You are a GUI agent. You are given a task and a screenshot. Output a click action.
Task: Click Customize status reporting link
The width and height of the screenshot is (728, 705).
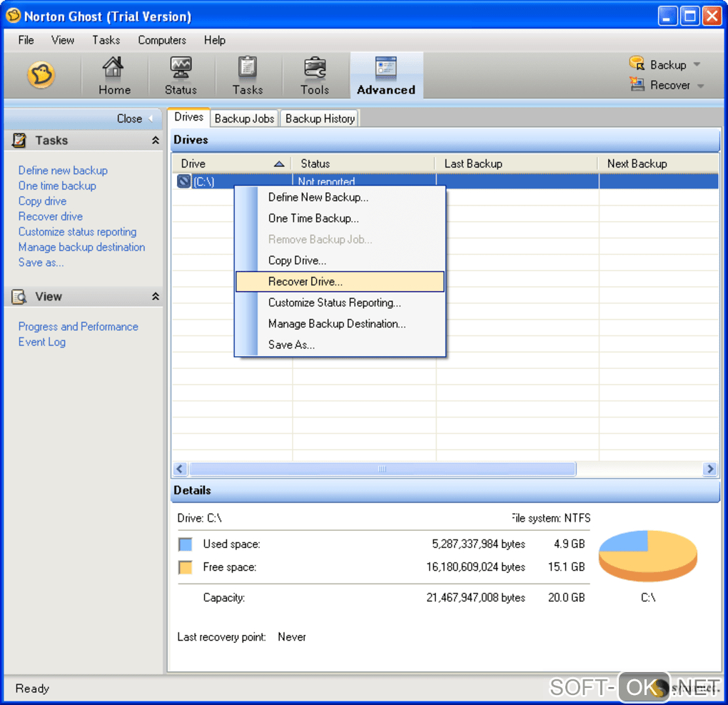[x=78, y=232]
